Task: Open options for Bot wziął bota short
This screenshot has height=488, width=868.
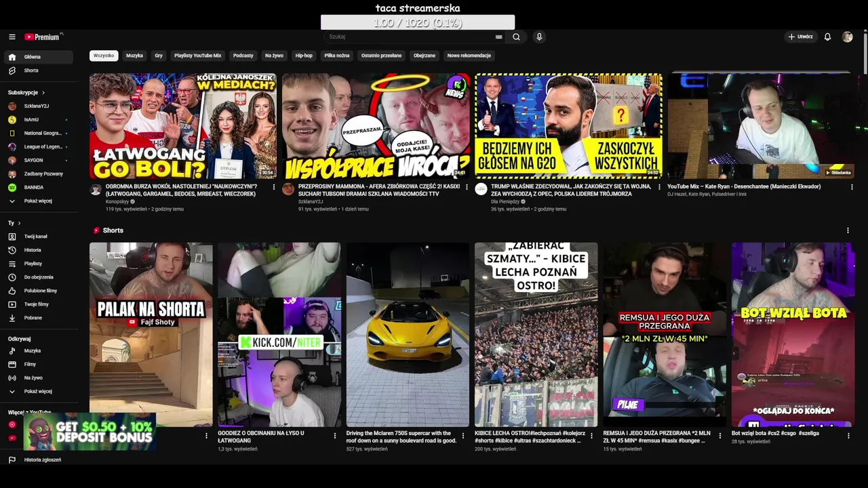Action: (x=848, y=436)
